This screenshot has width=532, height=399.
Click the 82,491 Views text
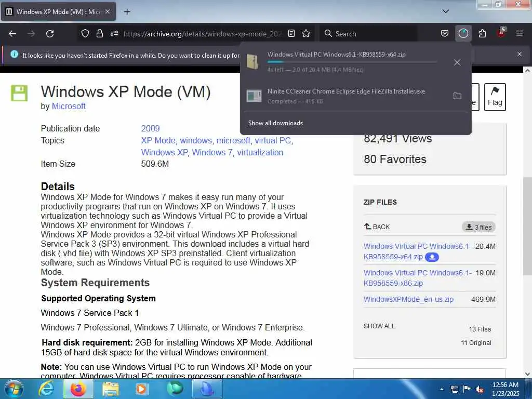coord(397,138)
